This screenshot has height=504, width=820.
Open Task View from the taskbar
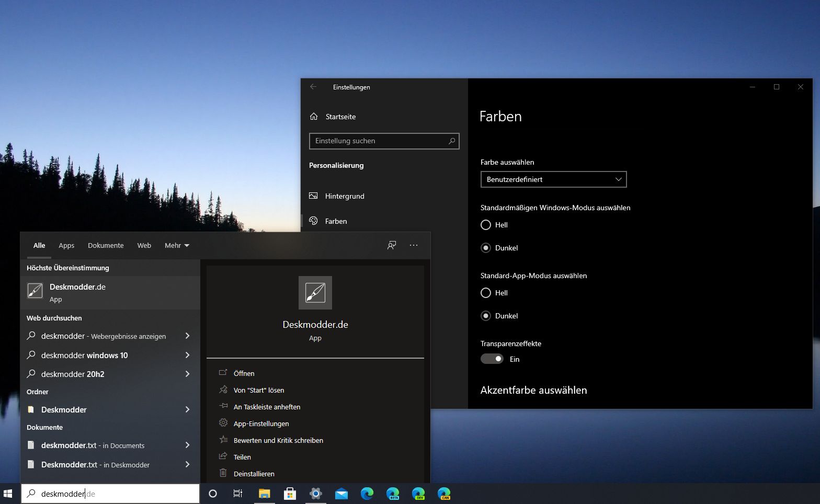(x=237, y=494)
